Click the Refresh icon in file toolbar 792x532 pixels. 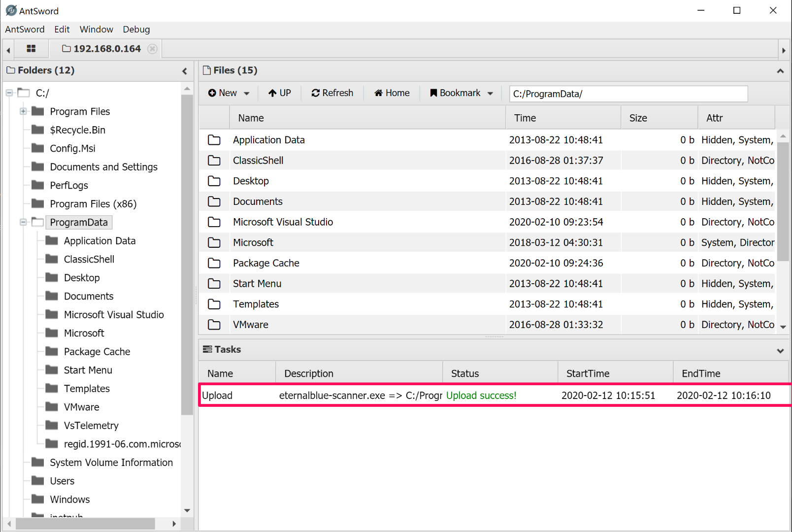pyautogui.click(x=316, y=93)
